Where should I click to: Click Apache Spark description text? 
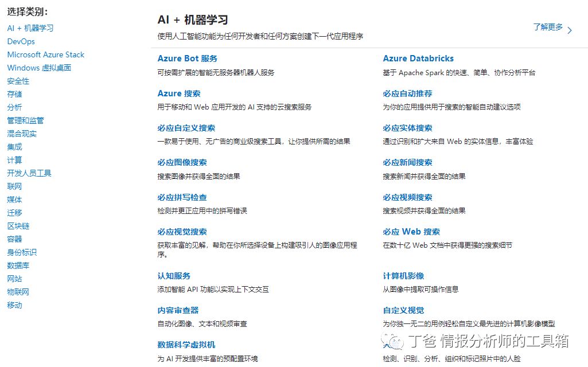459,72
